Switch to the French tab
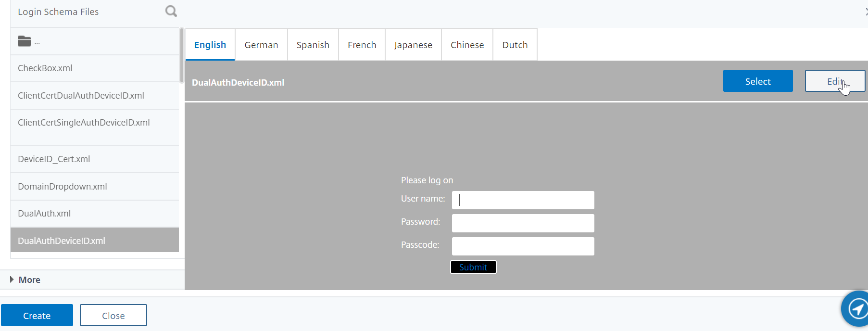868x331 pixels. (362, 45)
